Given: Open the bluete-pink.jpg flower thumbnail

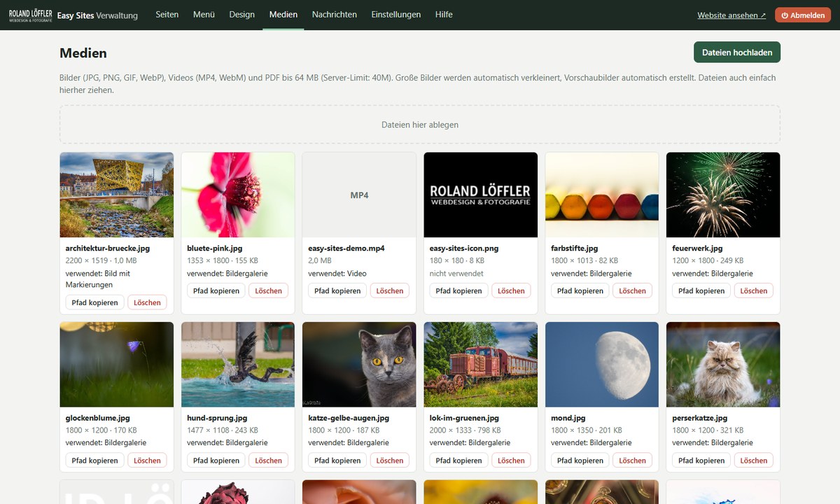Looking at the screenshot, I should (238, 195).
